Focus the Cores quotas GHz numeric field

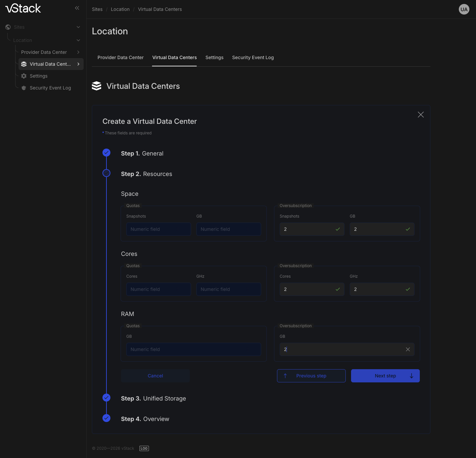coord(229,289)
